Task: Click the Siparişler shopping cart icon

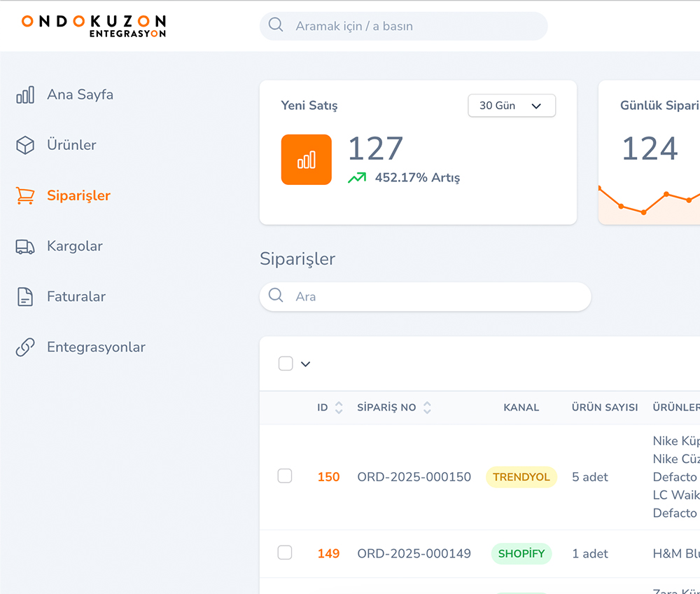Action: 25,196
